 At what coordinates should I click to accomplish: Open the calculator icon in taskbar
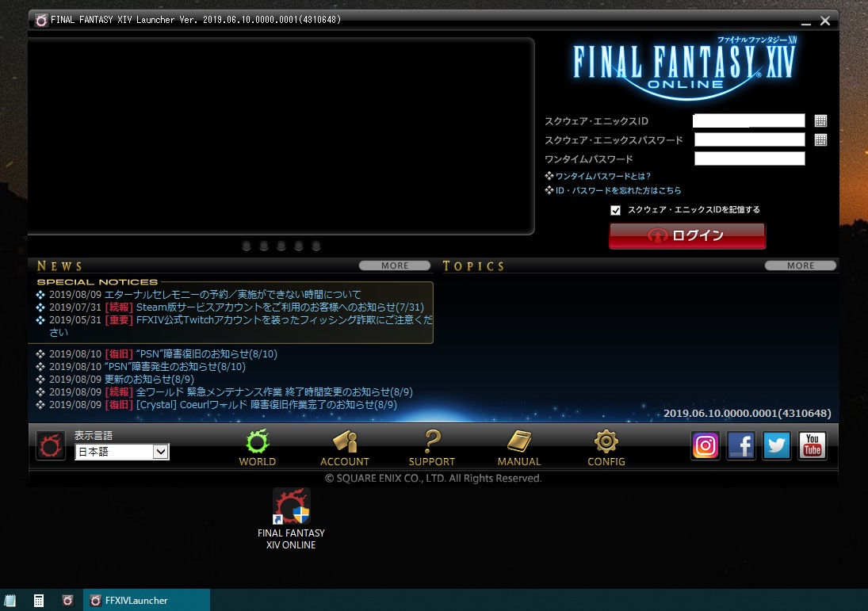pos(39,601)
